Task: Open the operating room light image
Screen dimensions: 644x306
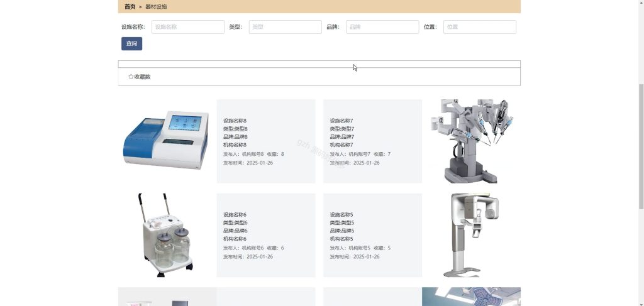Action: coord(471,297)
